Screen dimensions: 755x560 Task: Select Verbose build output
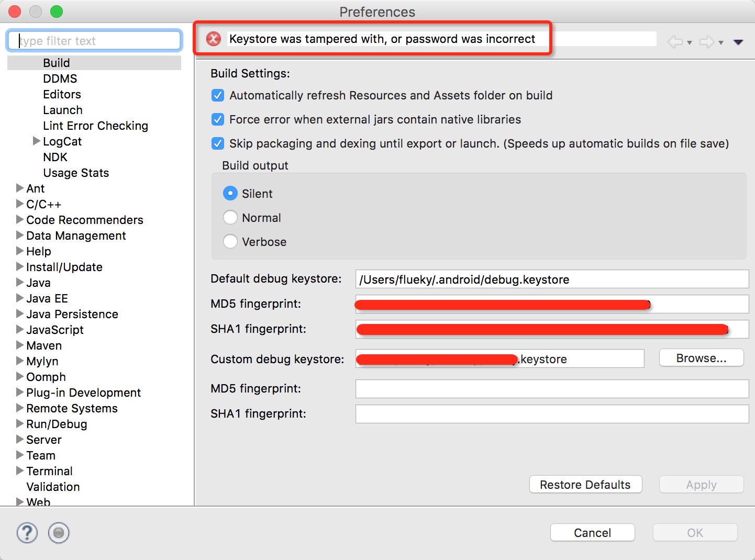point(230,241)
